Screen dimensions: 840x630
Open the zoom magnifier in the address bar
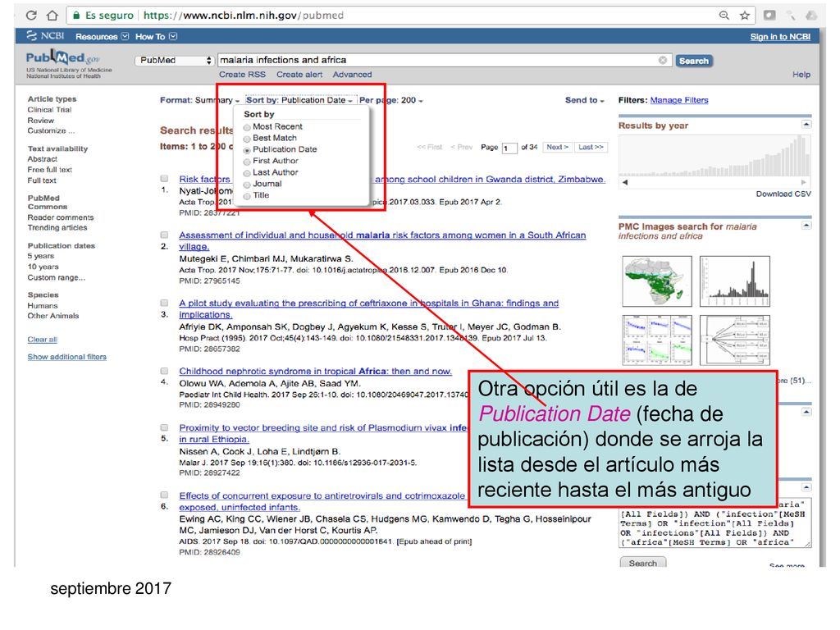point(724,16)
